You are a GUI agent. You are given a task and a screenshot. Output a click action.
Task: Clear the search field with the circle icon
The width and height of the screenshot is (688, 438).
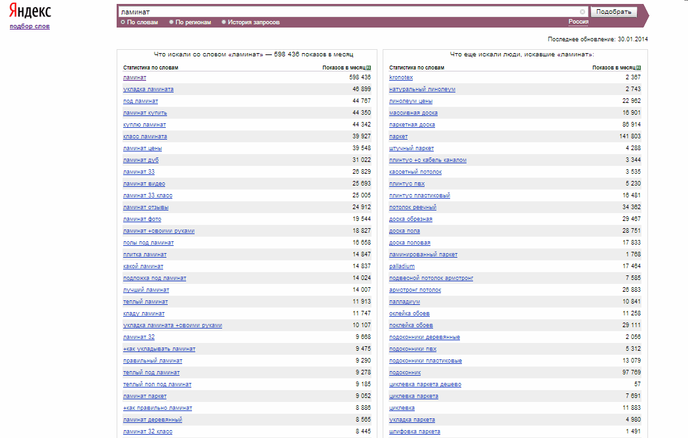[x=583, y=12]
